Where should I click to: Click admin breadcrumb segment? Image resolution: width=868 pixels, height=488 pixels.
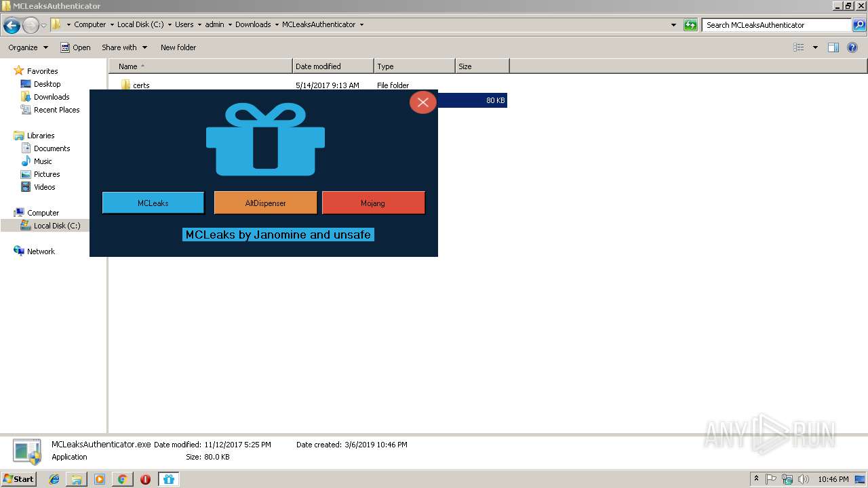point(214,24)
